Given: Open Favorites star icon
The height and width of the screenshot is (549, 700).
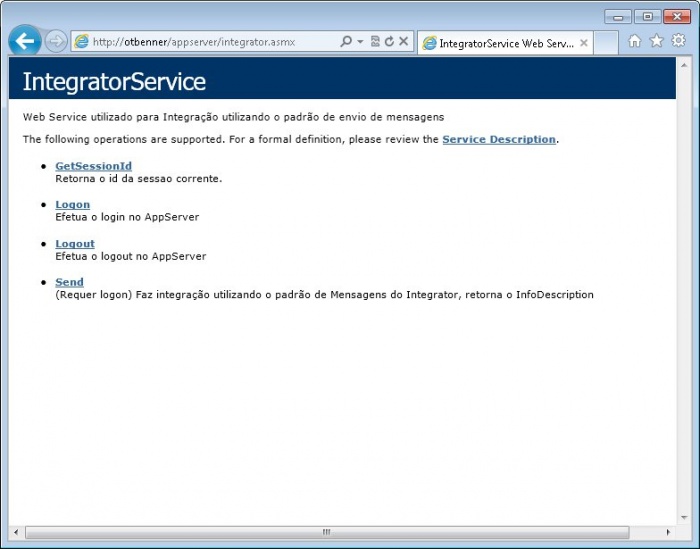Looking at the screenshot, I should [x=656, y=41].
